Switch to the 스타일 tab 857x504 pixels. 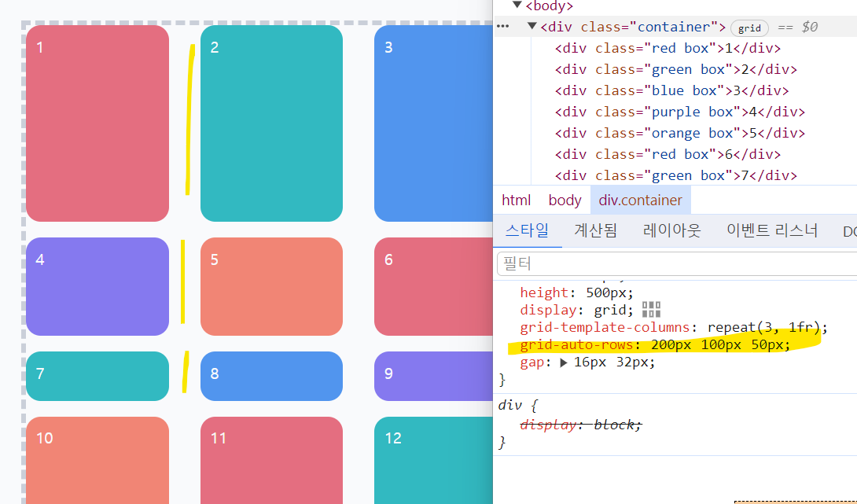(527, 230)
